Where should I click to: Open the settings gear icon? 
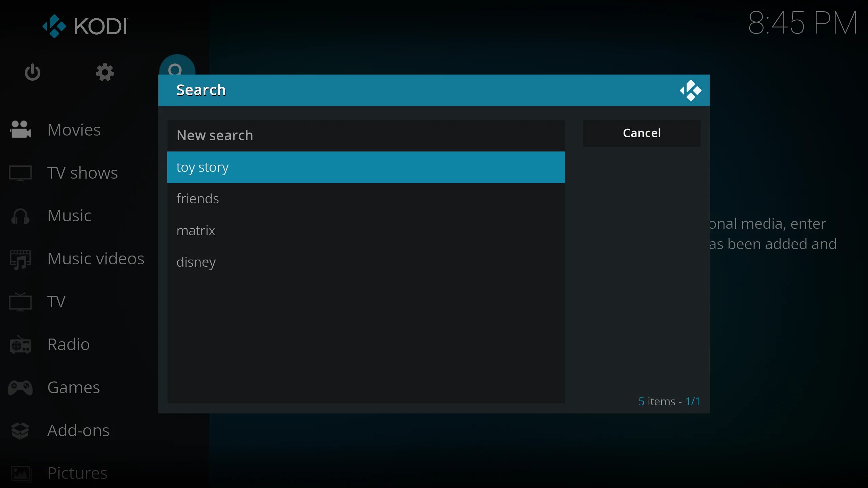tap(104, 72)
